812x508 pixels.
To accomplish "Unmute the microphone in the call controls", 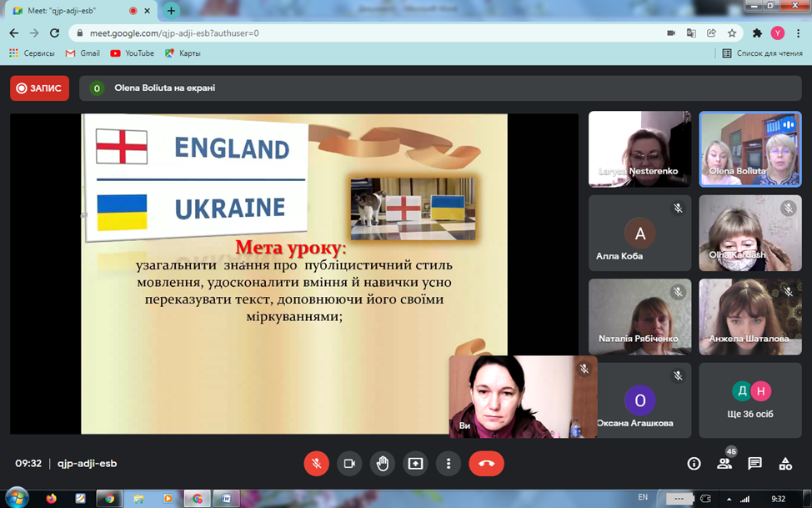I will [x=317, y=464].
